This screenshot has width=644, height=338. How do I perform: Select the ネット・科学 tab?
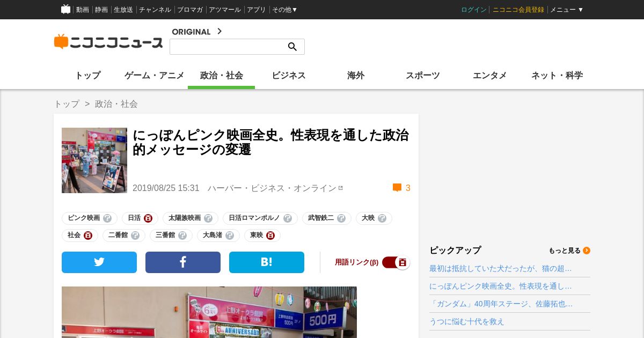tap(557, 76)
